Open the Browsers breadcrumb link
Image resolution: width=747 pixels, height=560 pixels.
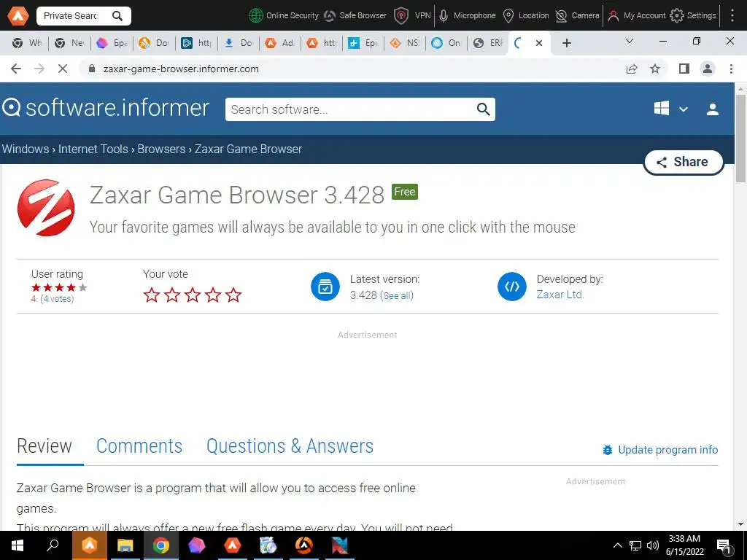click(x=161, y=149)
